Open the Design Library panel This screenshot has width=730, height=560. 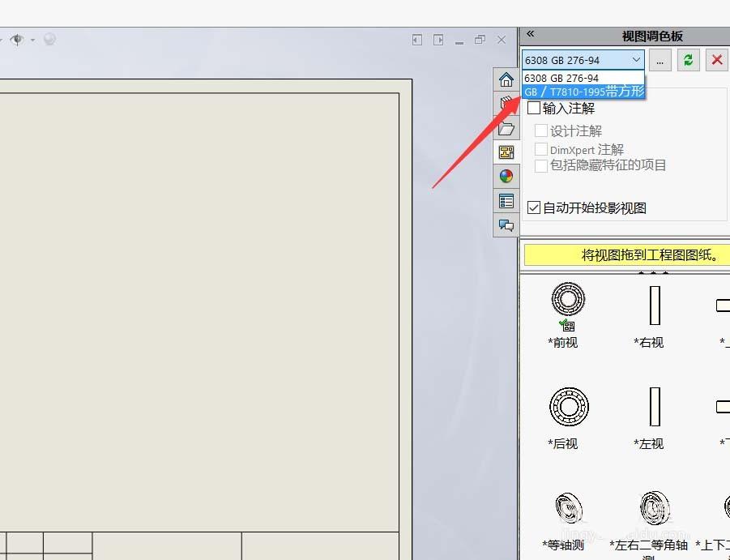[x=506, y=104]
